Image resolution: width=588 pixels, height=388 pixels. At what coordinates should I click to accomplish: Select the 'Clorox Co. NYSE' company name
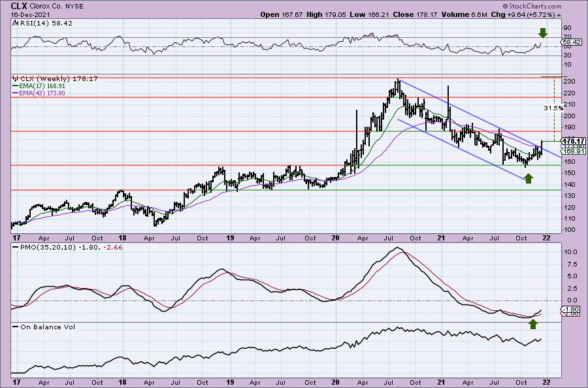(56, 7)
